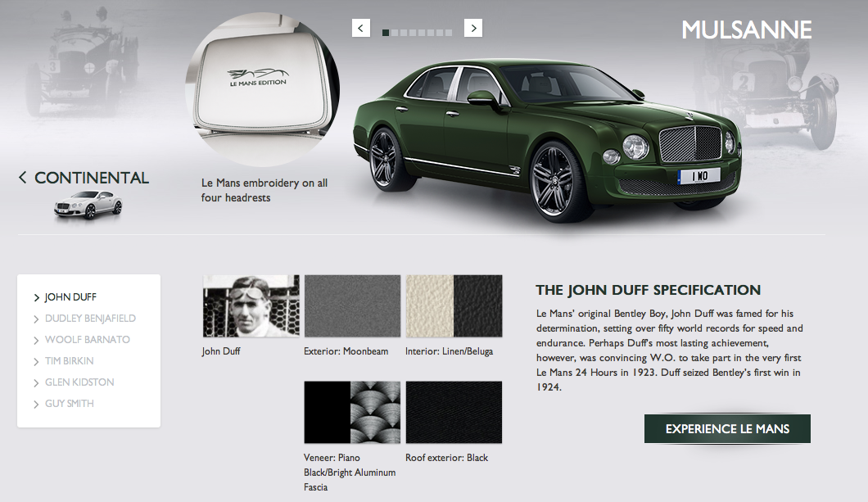This screenshot has height=502, width=868.
Task: Select the Linen/Beluga interior swatch
Action: pos(454,306)
